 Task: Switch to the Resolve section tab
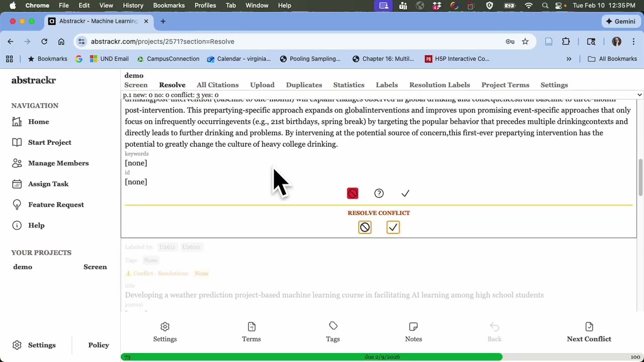coord(172,85)
